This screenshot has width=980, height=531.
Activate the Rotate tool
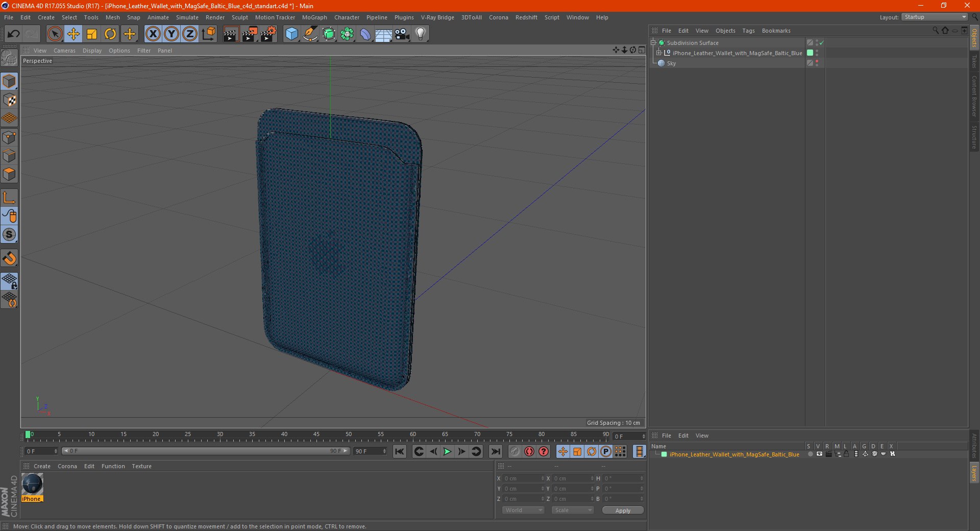coord(110,34)
